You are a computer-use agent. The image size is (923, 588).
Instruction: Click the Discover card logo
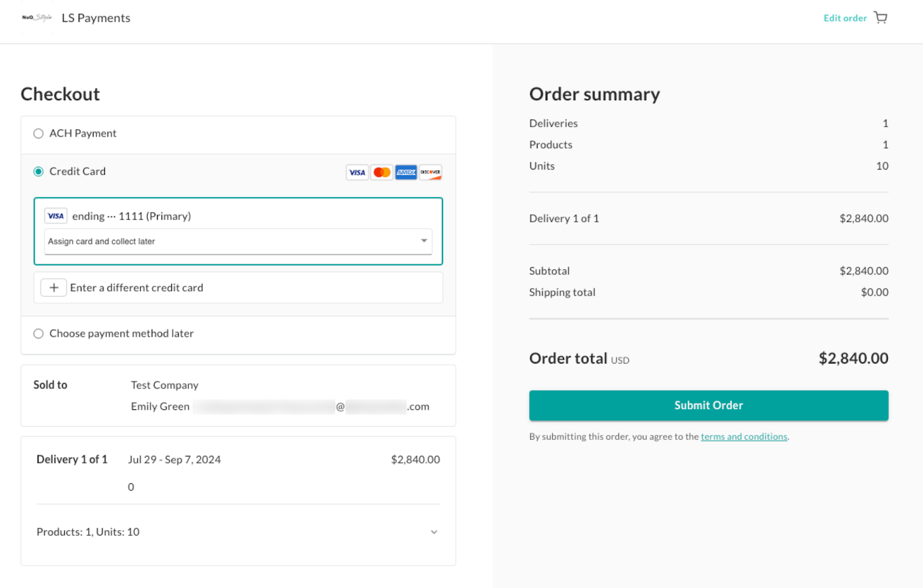pyautogui.click(x=430, y=172)
